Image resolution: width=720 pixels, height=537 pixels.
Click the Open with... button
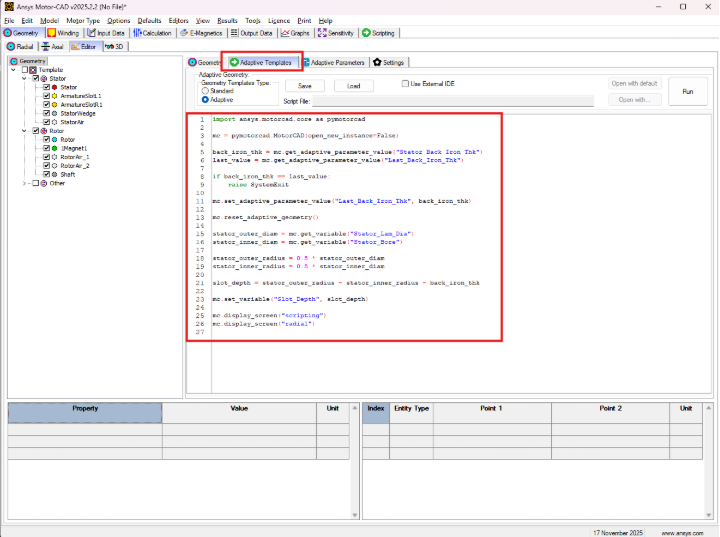coord(635,100)
